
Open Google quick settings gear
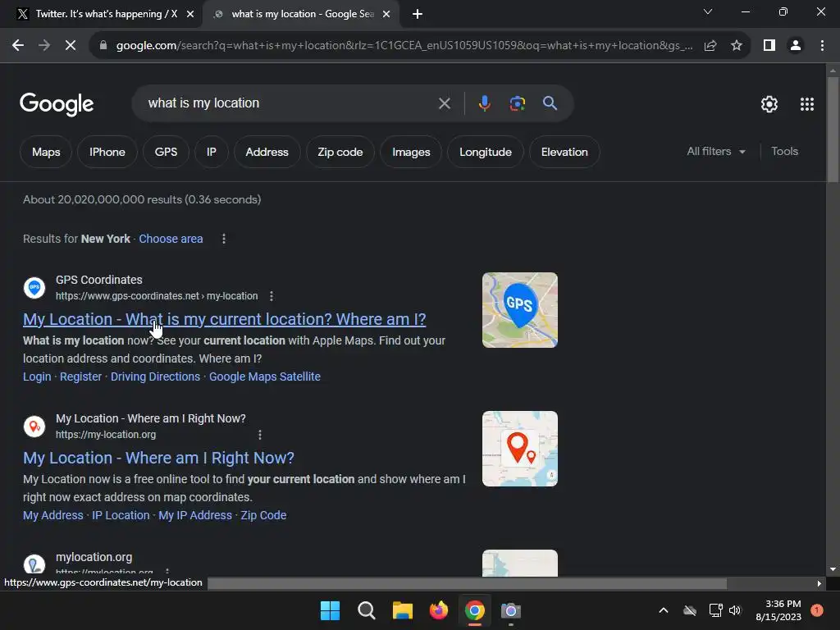[x=769, y=104]
